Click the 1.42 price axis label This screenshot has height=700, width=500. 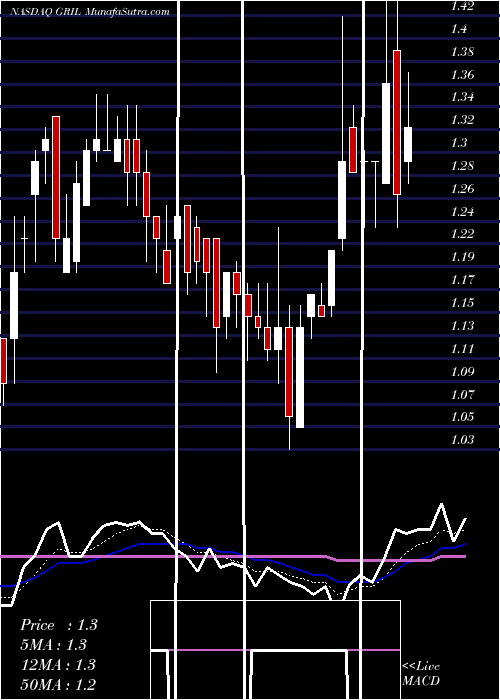[462, 6]
